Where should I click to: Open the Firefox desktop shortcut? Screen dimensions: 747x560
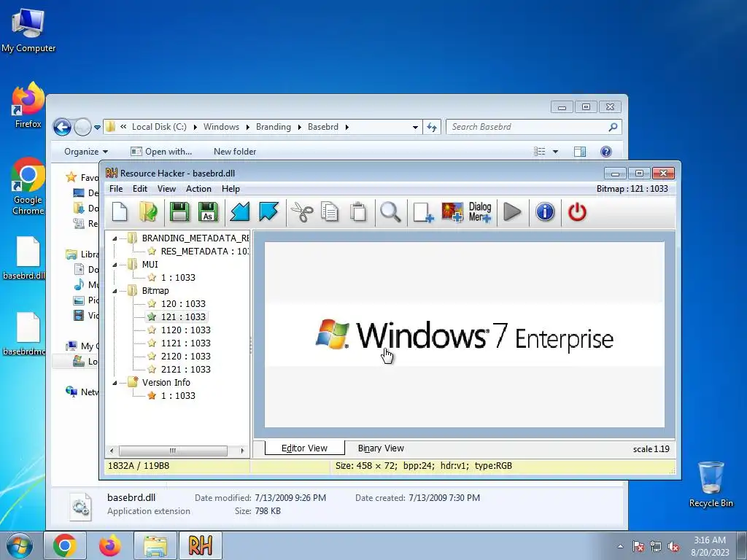coord(28,105)
